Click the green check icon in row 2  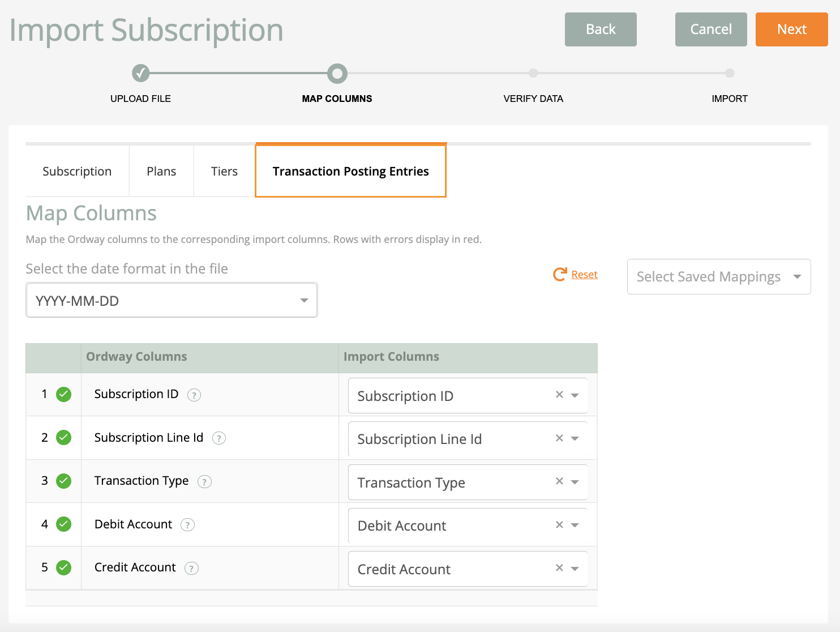click(64, 438)
